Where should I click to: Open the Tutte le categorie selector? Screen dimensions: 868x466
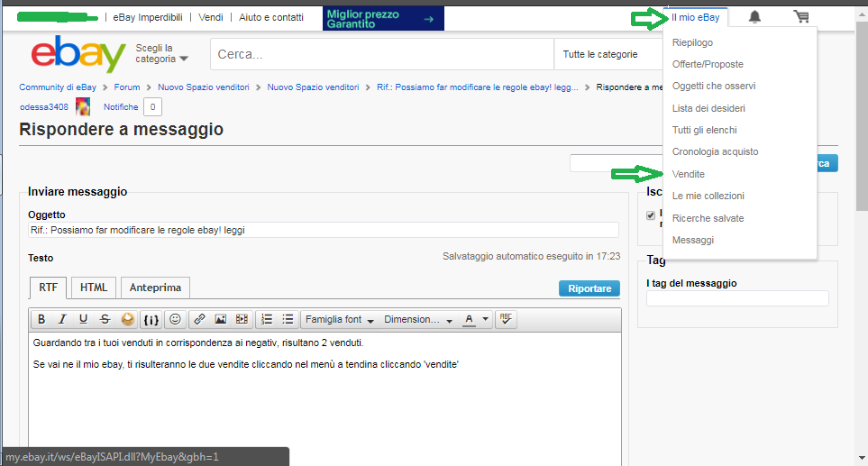608,54
